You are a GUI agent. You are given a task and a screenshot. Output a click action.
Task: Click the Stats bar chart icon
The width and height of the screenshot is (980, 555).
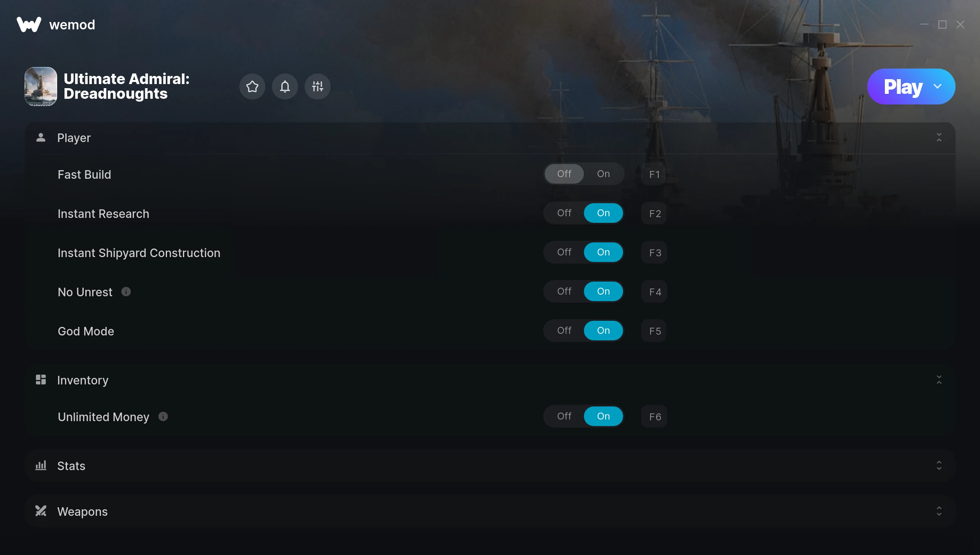40,466
